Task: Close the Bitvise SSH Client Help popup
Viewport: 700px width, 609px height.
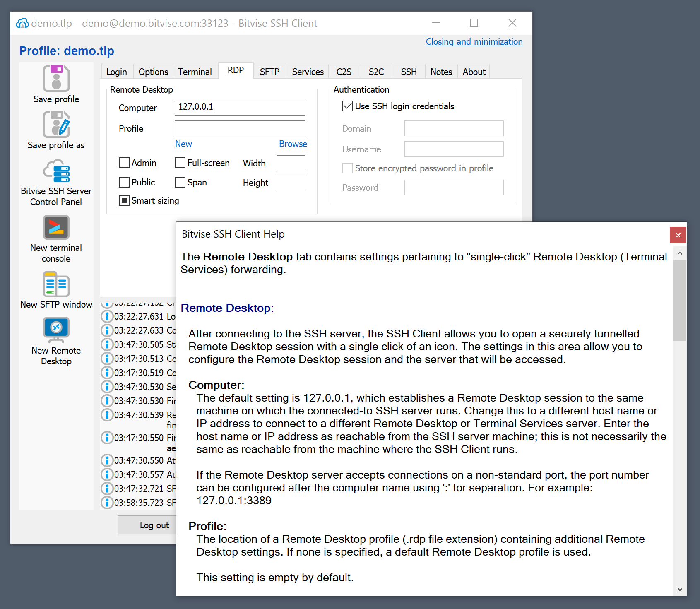Action: click(x=678, y=235)
